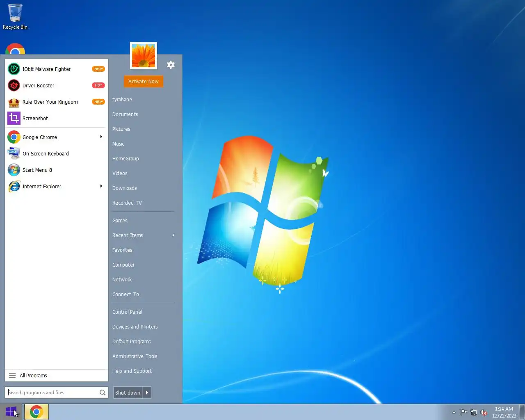The width and height of the screenshot is (525, 420).
Task: Click the Rule Over Your Kingdom crown icon
Action: [x=14, y=102]
